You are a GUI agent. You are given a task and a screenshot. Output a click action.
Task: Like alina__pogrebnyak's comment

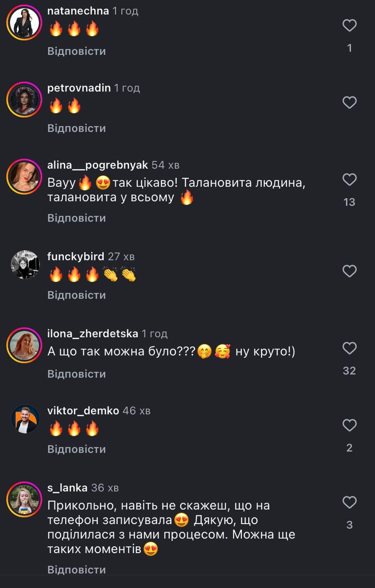tap(350, 180)
